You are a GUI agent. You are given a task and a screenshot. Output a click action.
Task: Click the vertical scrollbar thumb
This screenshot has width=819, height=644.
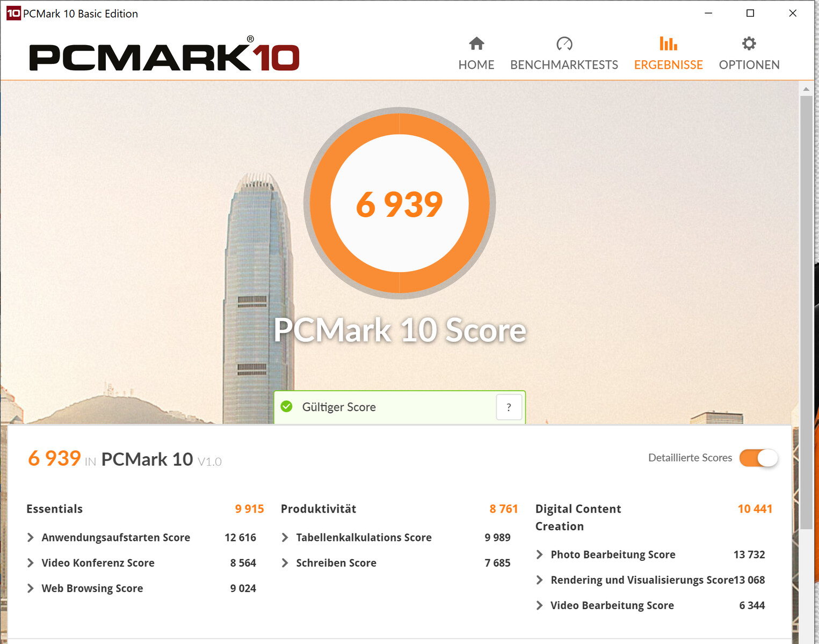pyautogui.click(x=806, y=312)
